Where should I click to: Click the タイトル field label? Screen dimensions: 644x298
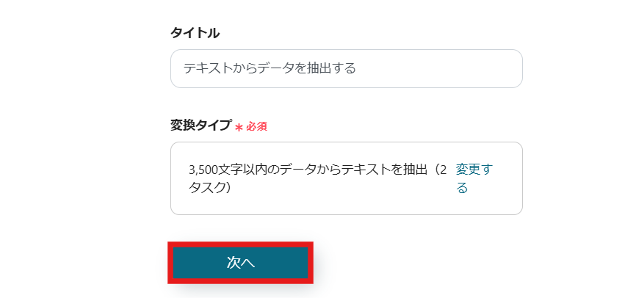(195, 33)
